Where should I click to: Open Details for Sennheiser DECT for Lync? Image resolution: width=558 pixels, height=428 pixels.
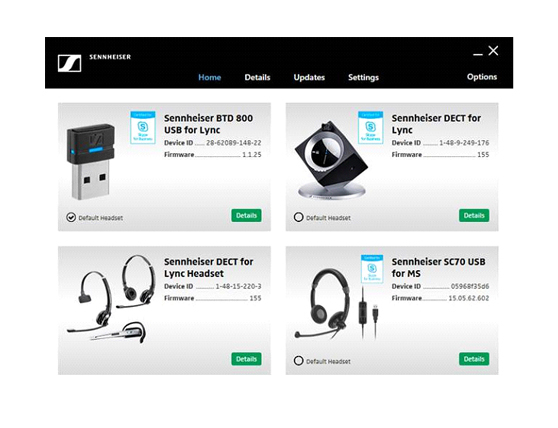[474, 215]
